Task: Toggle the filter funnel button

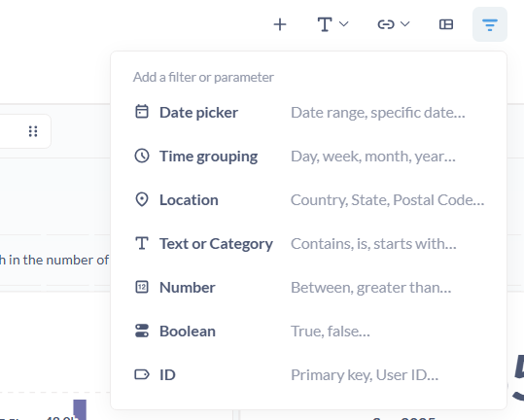Action: point(490,24)
